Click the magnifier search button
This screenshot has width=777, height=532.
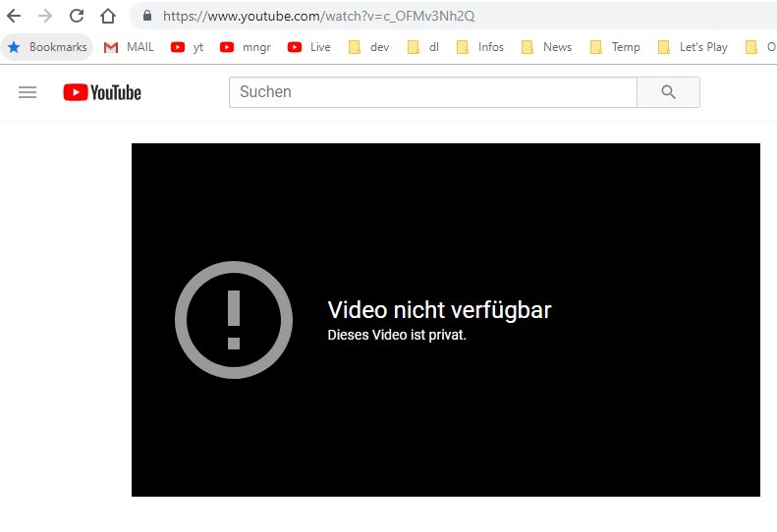pyautogui.click(x=668, y=92)
